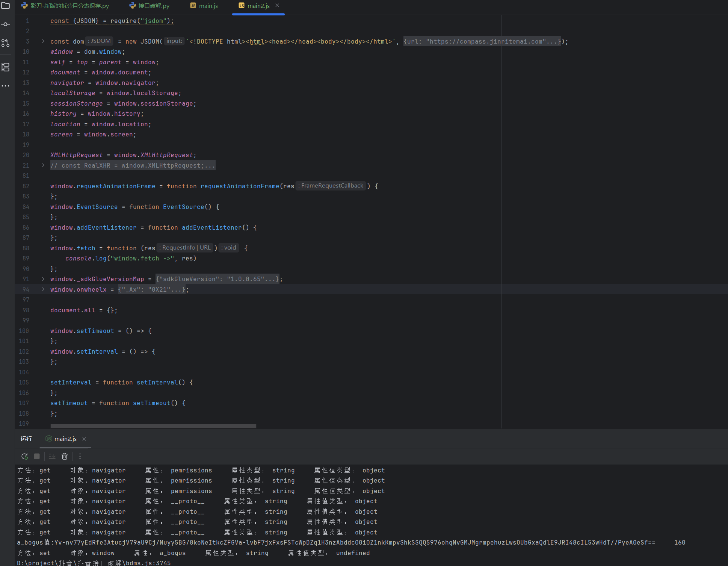Close the main2.js editor tab
728x566 pixels.
(x=277, y=6)
